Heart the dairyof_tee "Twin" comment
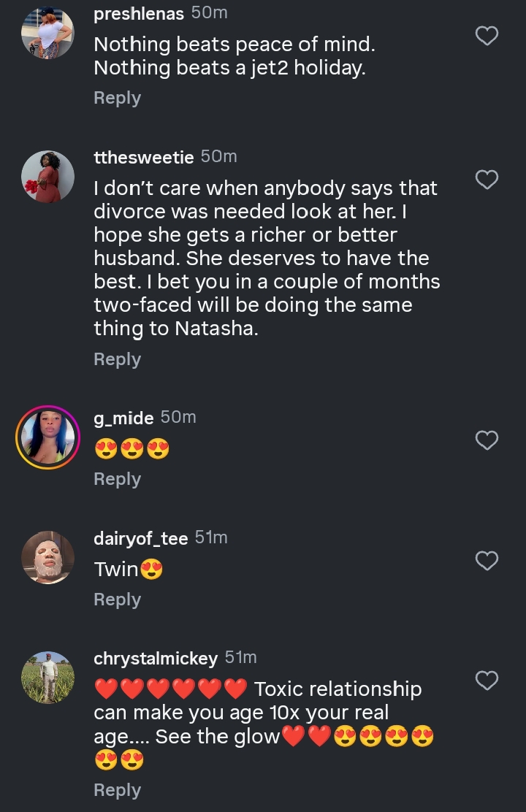Screen dimensions: 526x812 point(487,560)
